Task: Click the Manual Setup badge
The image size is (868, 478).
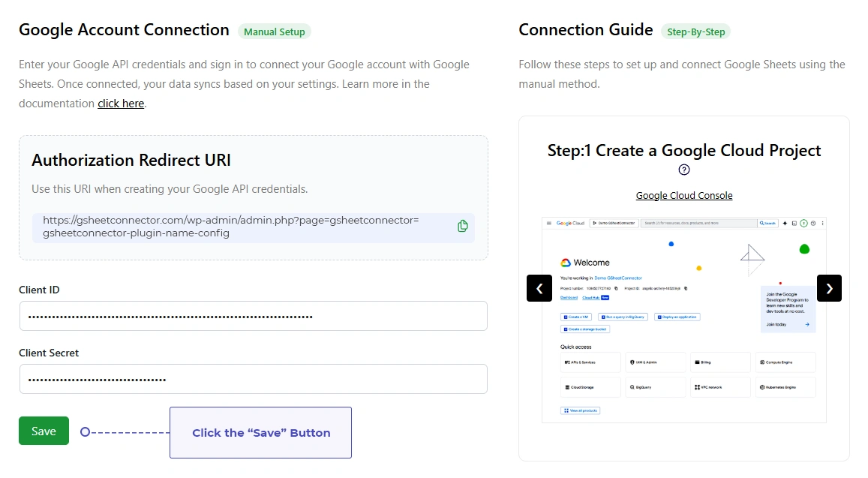Action: 275,32
